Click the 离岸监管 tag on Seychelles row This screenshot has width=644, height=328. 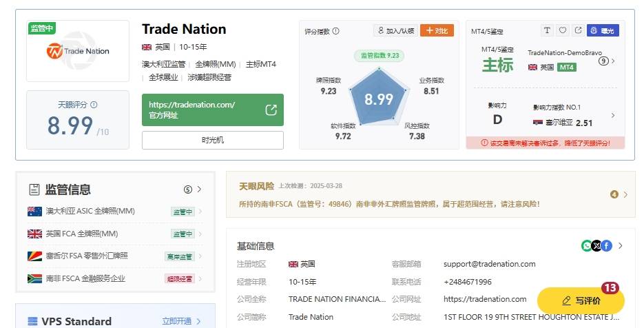coord(180,256)
